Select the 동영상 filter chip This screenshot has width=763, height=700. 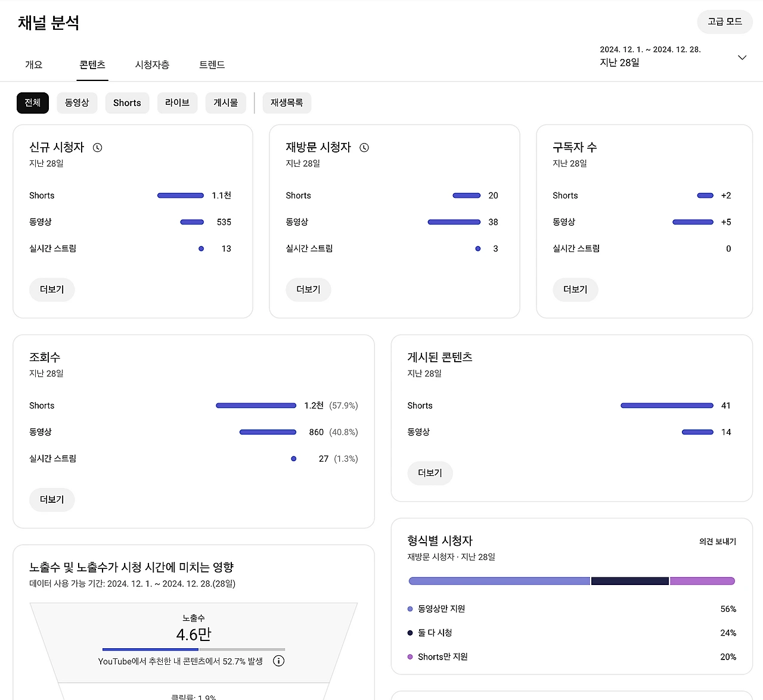[77, 102]
